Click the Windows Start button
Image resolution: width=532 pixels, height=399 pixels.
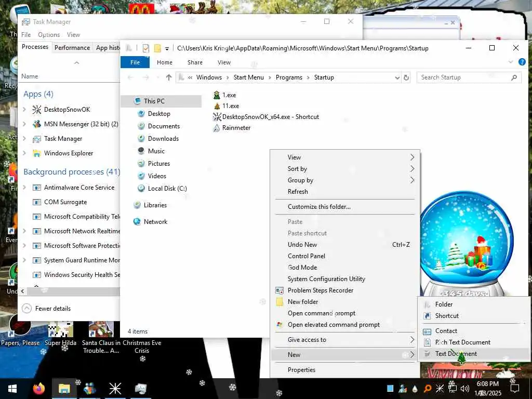click(12, 389)
